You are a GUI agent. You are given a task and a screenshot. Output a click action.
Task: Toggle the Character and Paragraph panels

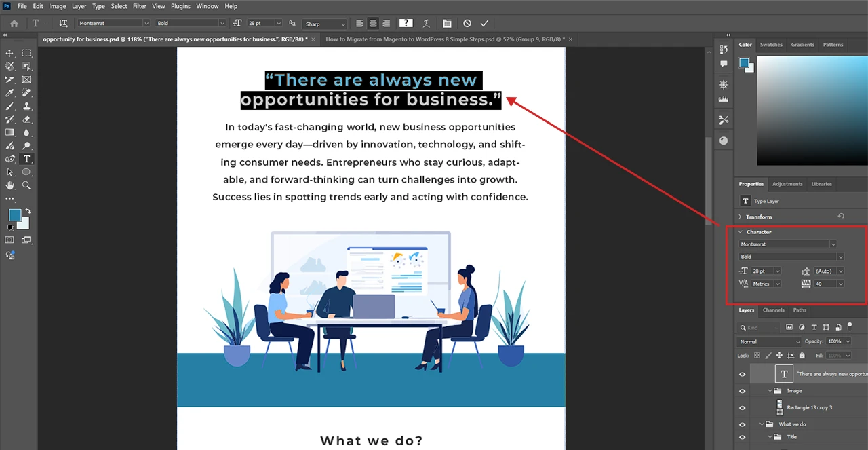(446, 23)
